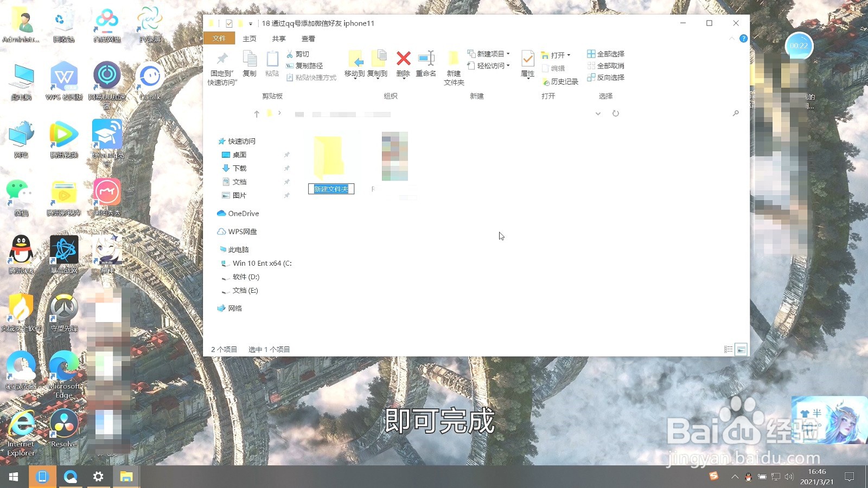Switch to the 主页 (Home) tab

(x=250, y=38)
